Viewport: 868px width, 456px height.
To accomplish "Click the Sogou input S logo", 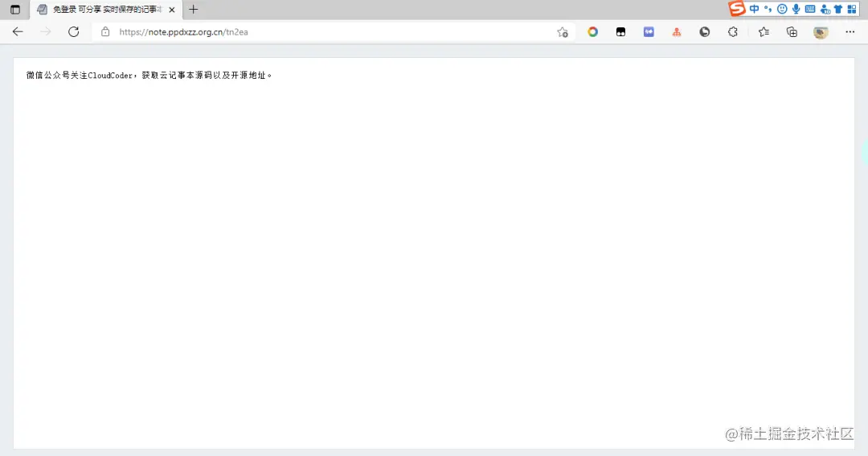I will point(737,8).
